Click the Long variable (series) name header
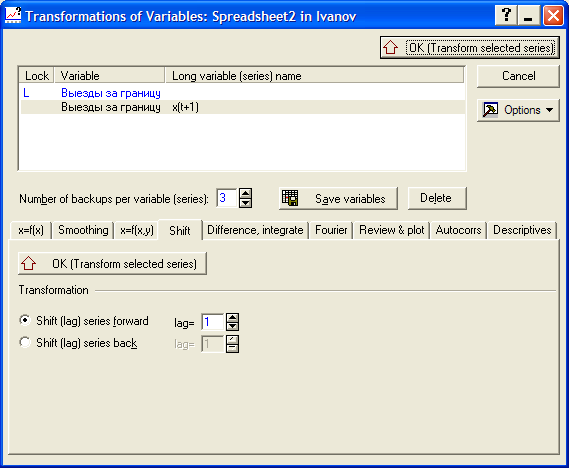569x468 pixels. (315, 75)
